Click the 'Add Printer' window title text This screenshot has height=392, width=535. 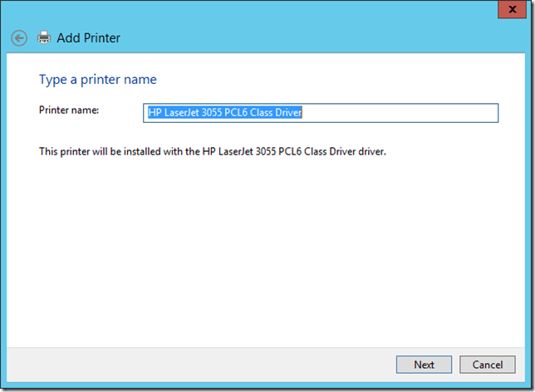point(88,38)
